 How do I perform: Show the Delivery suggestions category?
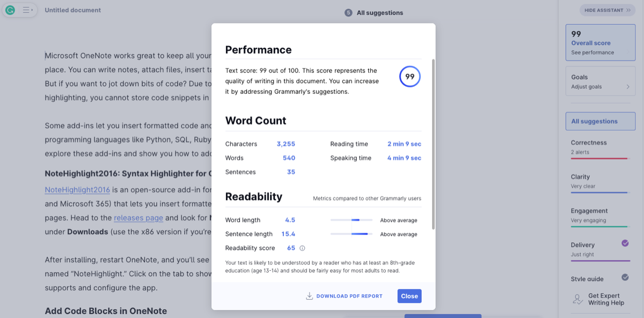(x=599, y=250)
